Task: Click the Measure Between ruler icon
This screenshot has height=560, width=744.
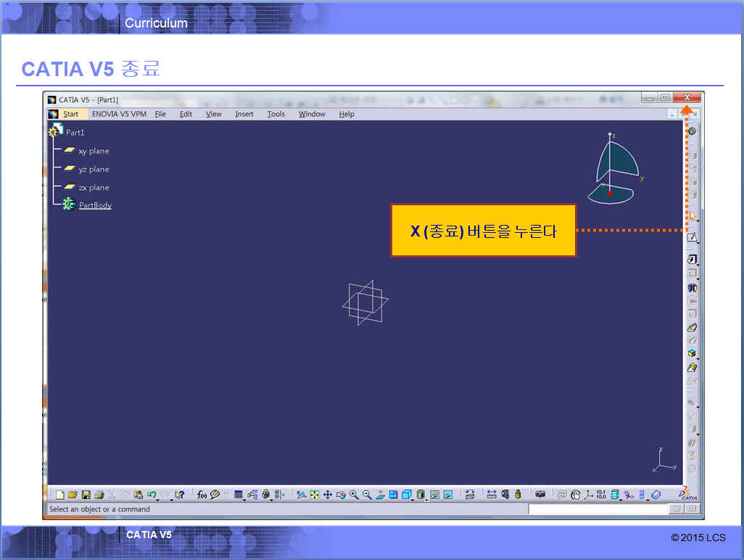Action: 492,495
